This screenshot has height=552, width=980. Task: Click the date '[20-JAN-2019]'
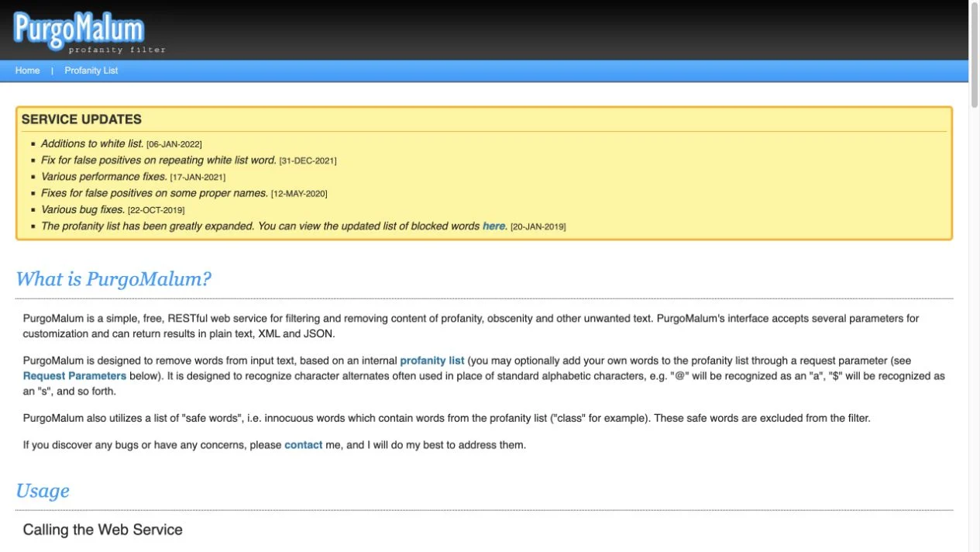pos(538,227)
